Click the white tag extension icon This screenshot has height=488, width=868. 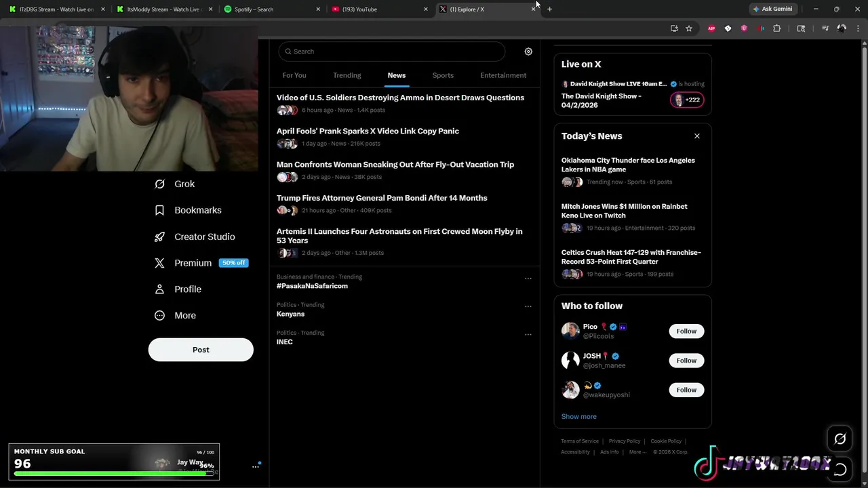[x=728, y=28]
